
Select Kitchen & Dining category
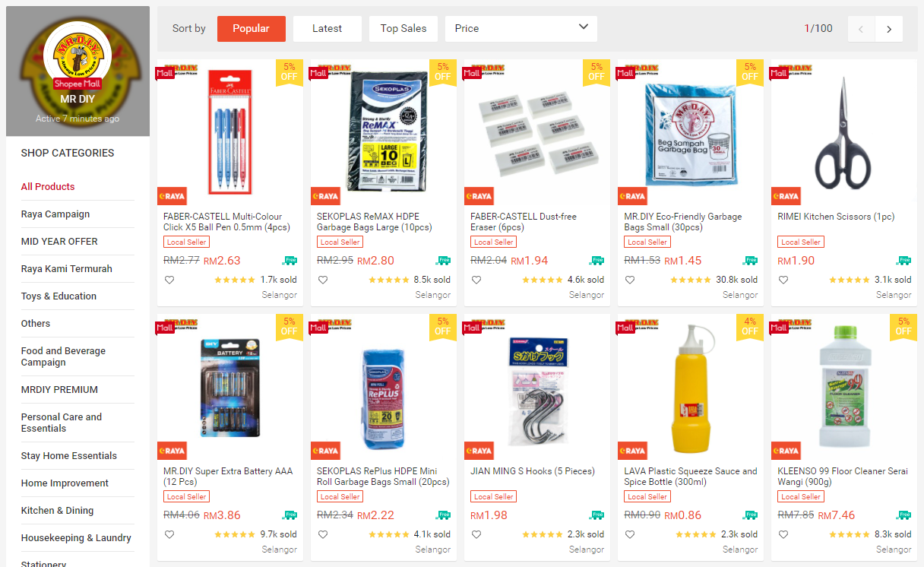(x=58, y=511)
